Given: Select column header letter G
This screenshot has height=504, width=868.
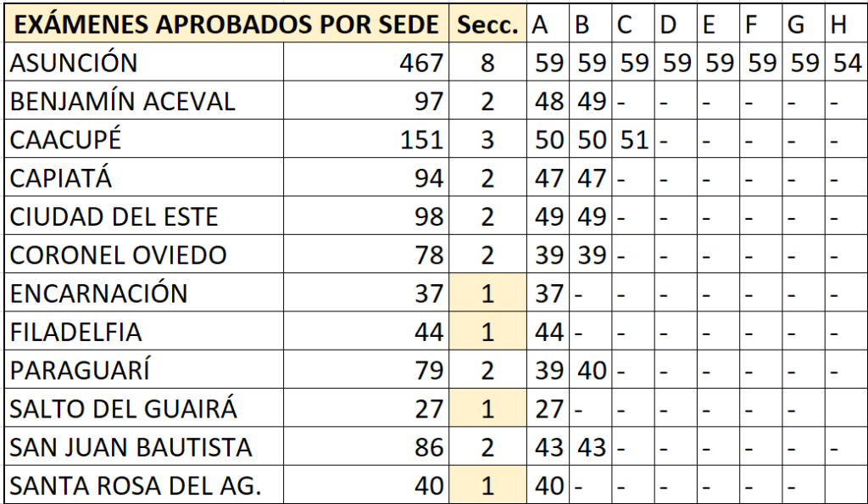Looking at the screenshot, I should tap(804, 23).
